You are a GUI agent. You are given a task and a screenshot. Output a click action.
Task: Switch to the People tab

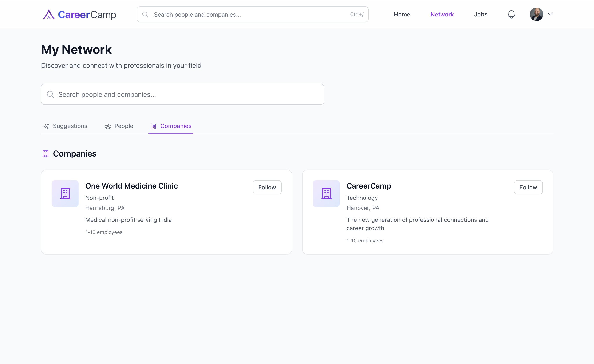tap(124, 126)
